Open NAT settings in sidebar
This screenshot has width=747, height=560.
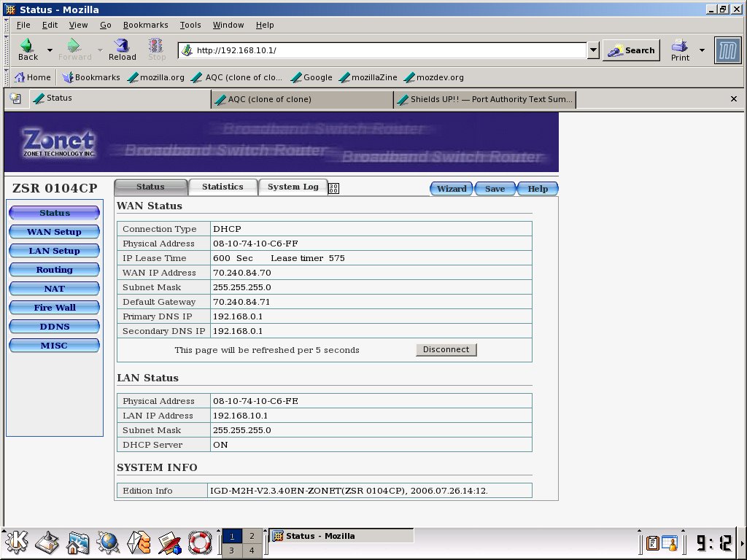[x=54, y=289]
